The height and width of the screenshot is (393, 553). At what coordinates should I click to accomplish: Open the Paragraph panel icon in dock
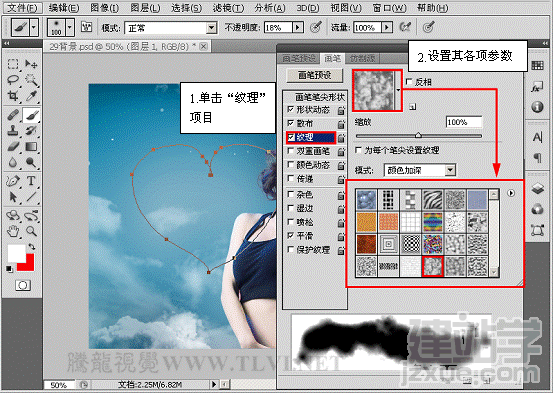click(x=537, y=158)
